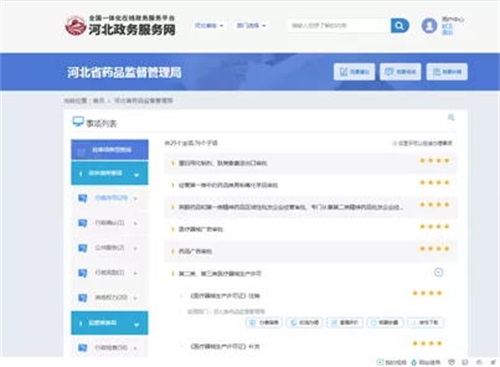The height and width of the screenshot is (367, 500).
Task: Click the 事项列表 monitor icon
Action: click(78, 122)
